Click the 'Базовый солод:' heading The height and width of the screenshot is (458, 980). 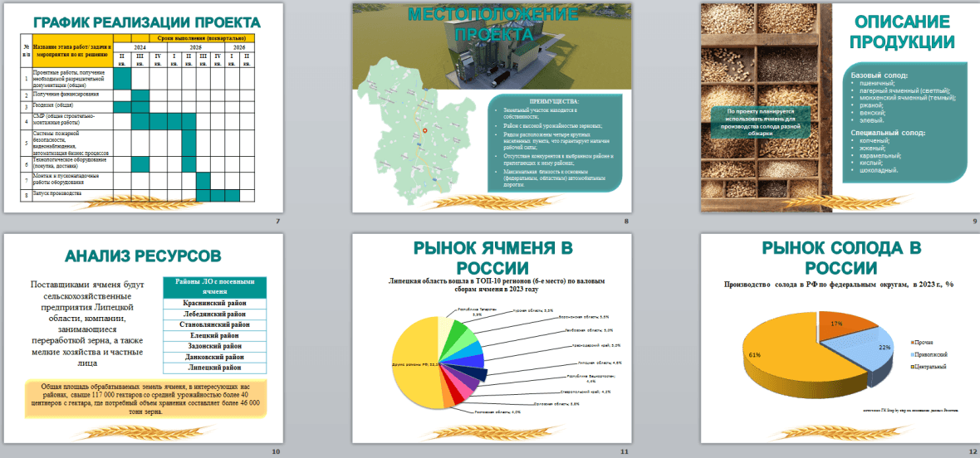879,76
